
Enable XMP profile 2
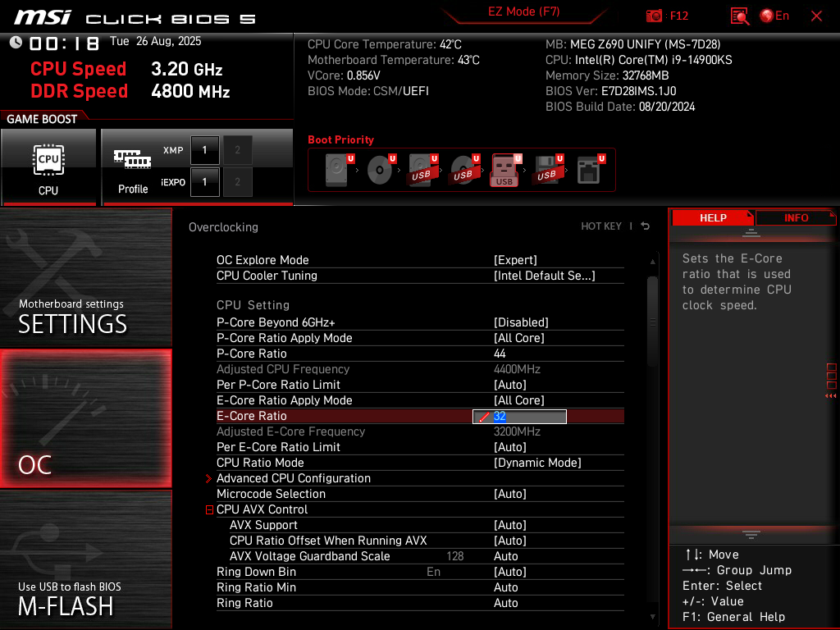[237, 150]
